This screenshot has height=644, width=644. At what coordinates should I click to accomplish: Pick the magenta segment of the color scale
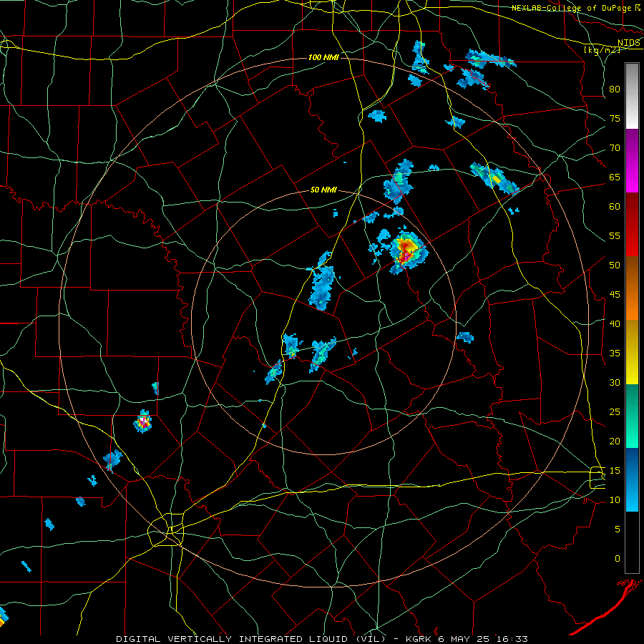(632, 161)
